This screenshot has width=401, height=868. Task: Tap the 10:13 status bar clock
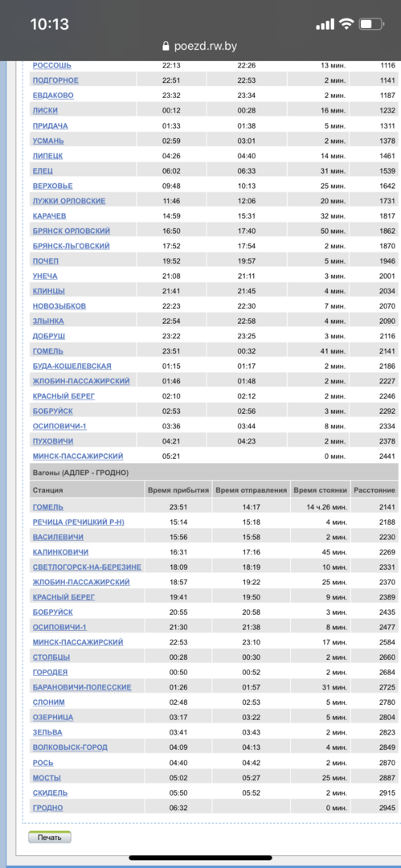tap(49, 24)
